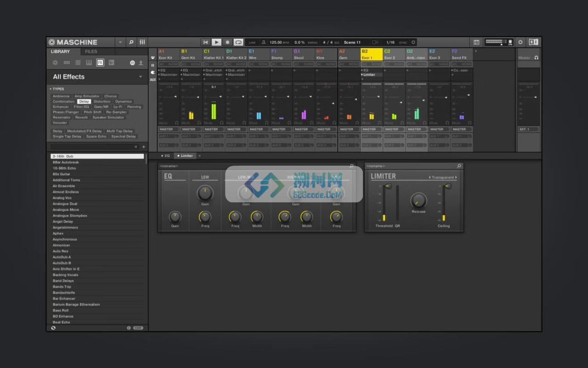Toggle plug-in section icon in mixer sidebar

pyautogui.click(x=153, y=72)
